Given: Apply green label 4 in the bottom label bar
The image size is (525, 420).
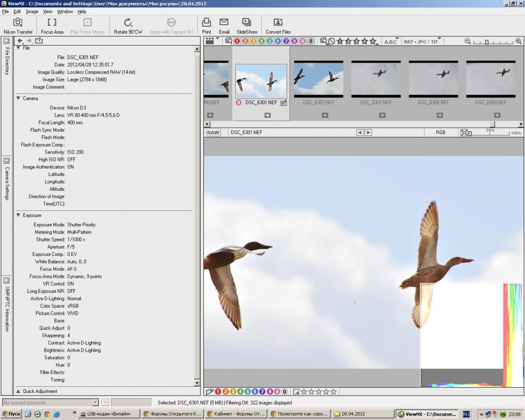Looking at the screenshot, I should [240, 392].
